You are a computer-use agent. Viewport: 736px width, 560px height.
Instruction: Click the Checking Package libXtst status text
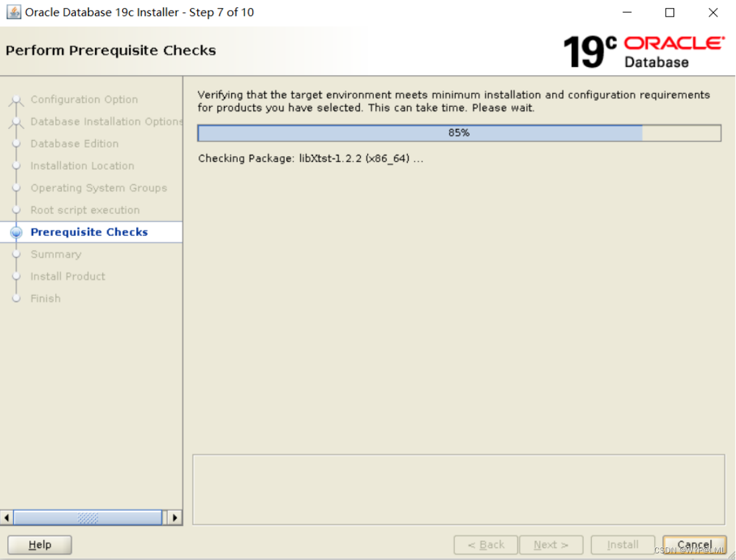pos(310,159)
